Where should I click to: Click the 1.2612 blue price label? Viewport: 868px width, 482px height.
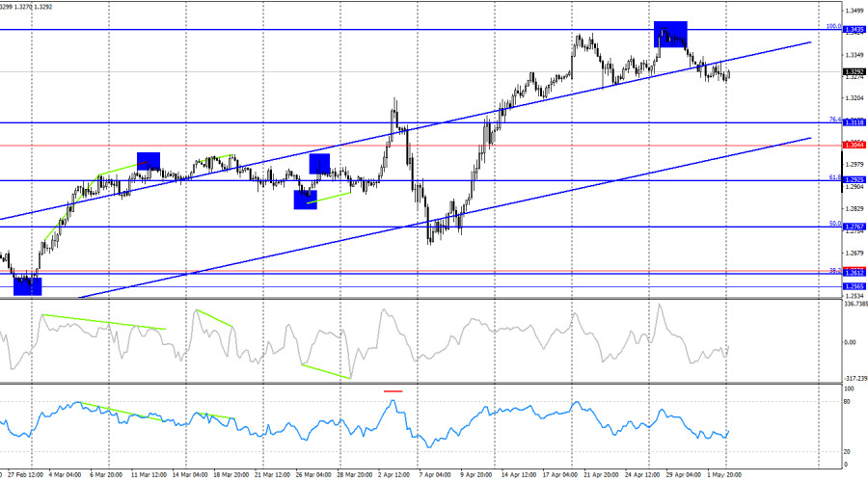coord(854,274)
